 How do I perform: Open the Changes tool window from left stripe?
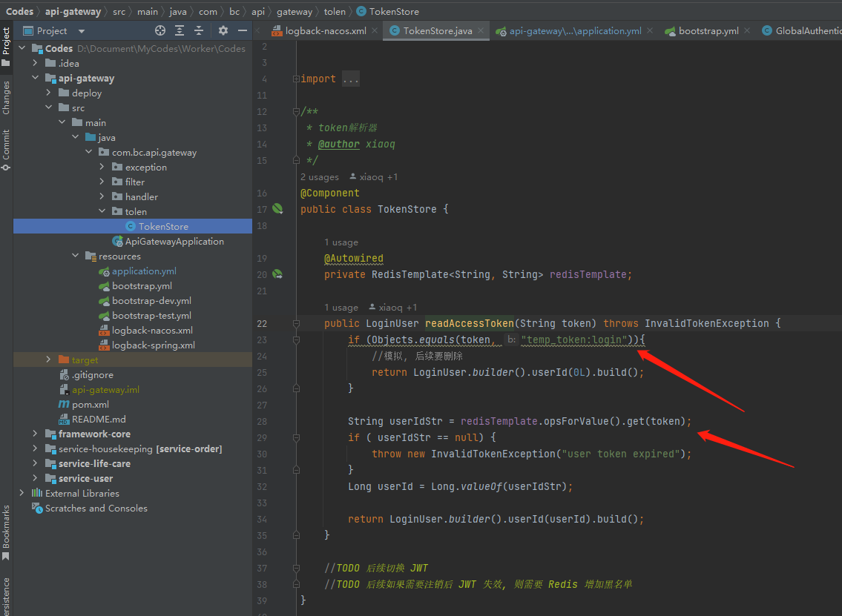(6, 98)
